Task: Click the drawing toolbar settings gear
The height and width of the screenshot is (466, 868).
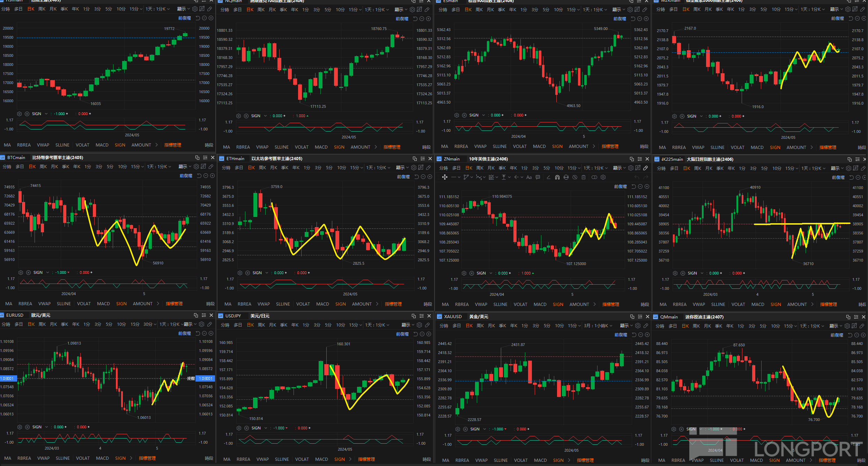Action: 603,177
